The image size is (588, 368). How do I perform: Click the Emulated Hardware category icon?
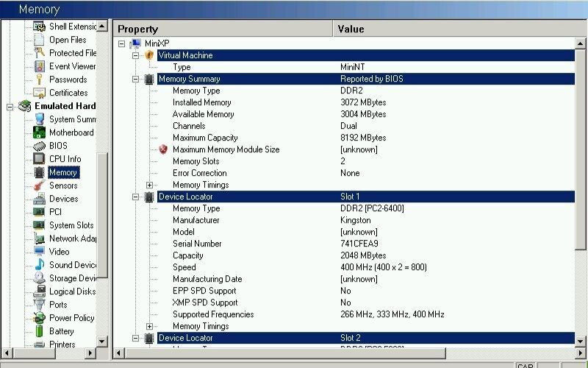point(25,106)
